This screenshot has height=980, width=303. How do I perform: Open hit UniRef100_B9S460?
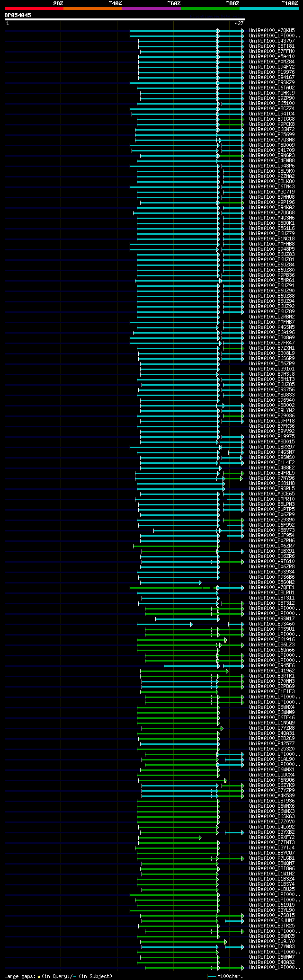pyautogui.click(x=272, y=624)
